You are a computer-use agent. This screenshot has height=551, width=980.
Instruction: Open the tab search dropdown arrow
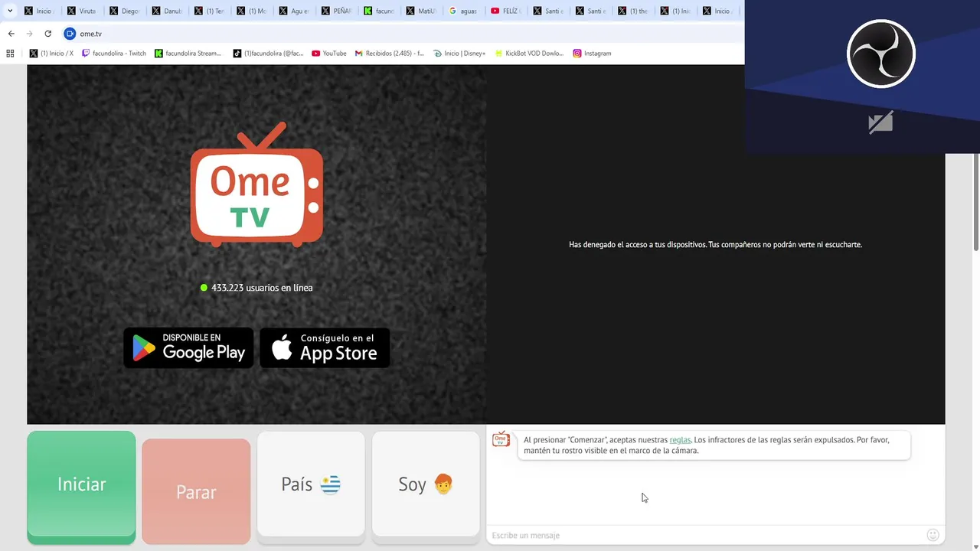(x=10, y=11)
